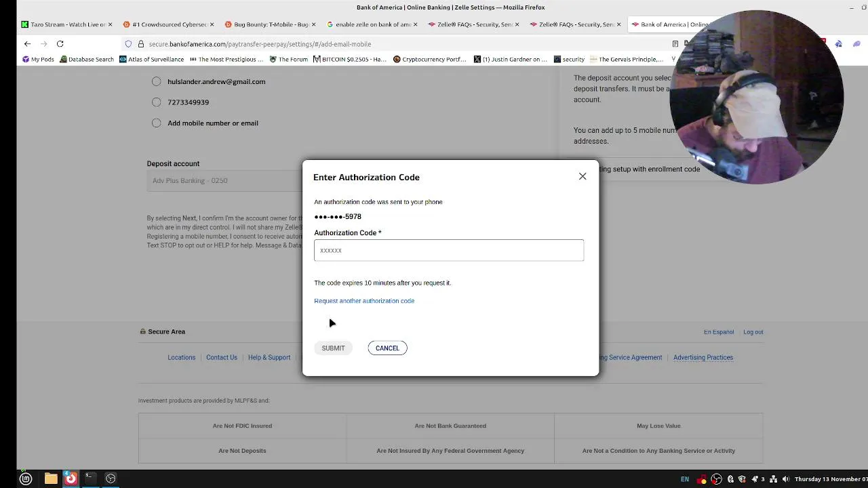Open The Gervais Principle bookmark
The width and height of the screenshot is (868, 488).
[x=627, y=60]
